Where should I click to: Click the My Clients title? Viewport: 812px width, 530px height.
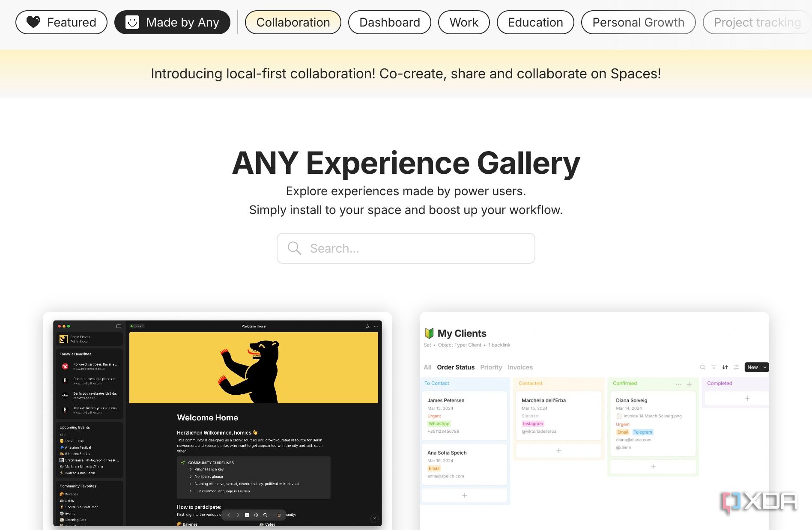pos(462,333)
